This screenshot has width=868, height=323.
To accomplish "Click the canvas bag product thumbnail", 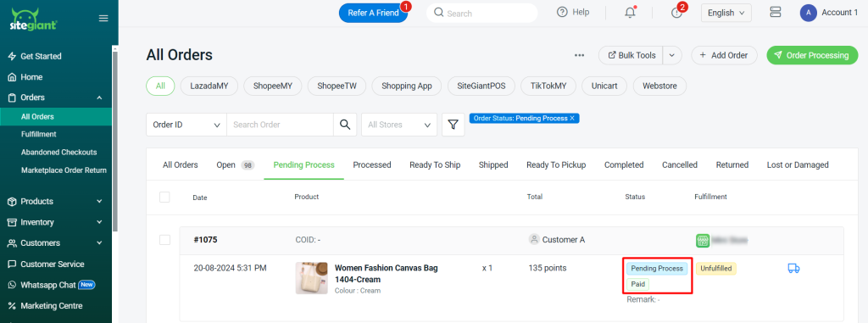I will (x=312, y=278).
